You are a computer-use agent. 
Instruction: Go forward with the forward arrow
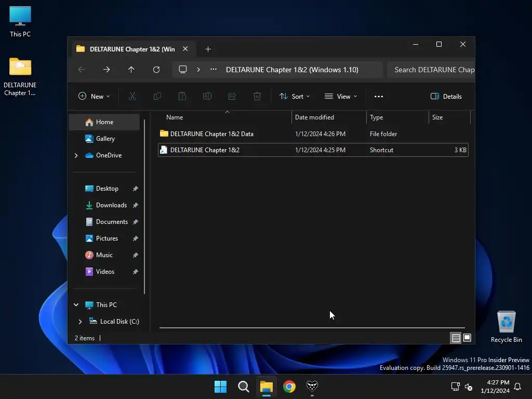click(107, 70)
